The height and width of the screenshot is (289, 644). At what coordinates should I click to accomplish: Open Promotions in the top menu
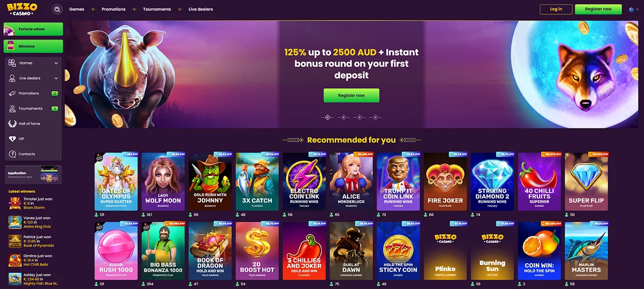[114, 9]
